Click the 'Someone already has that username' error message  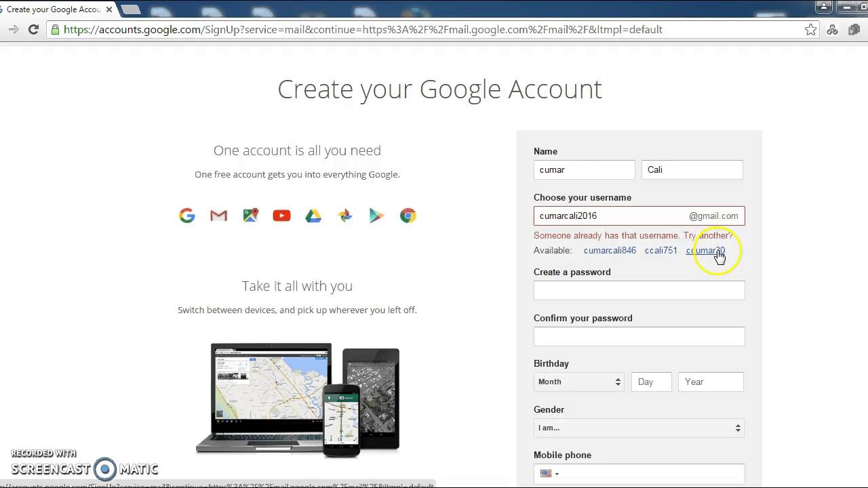(633, 235)
